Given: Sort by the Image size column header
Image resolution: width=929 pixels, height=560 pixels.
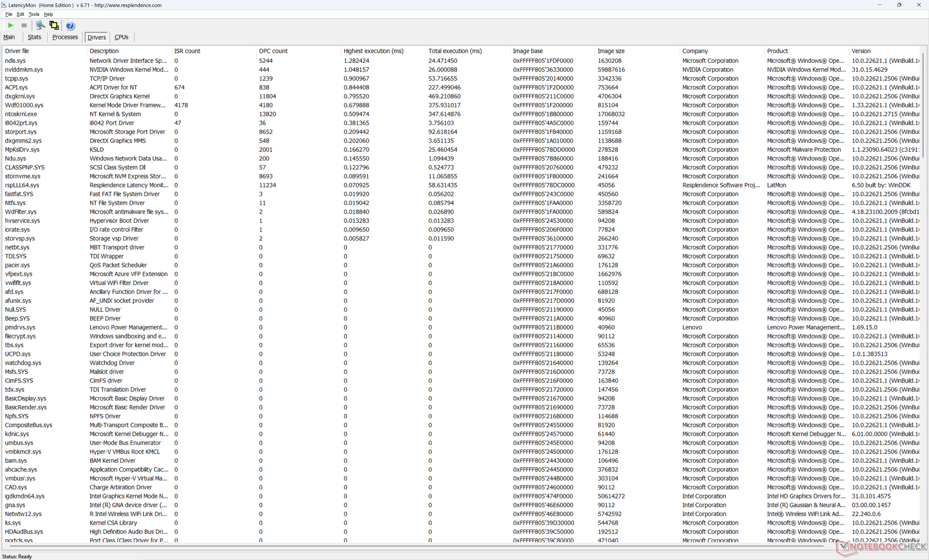Looking at the screenshot, I should click(637, 51).
